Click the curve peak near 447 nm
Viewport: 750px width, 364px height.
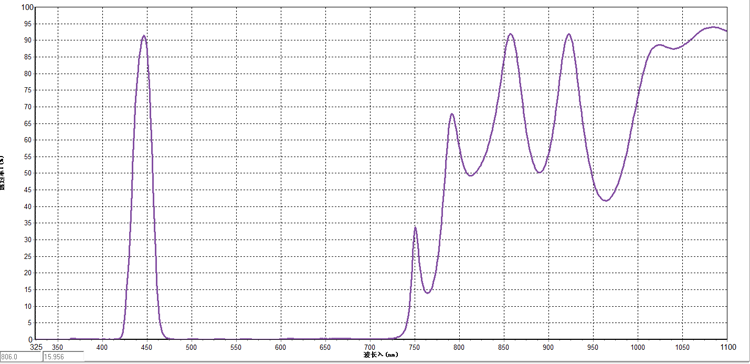[143, 36]
